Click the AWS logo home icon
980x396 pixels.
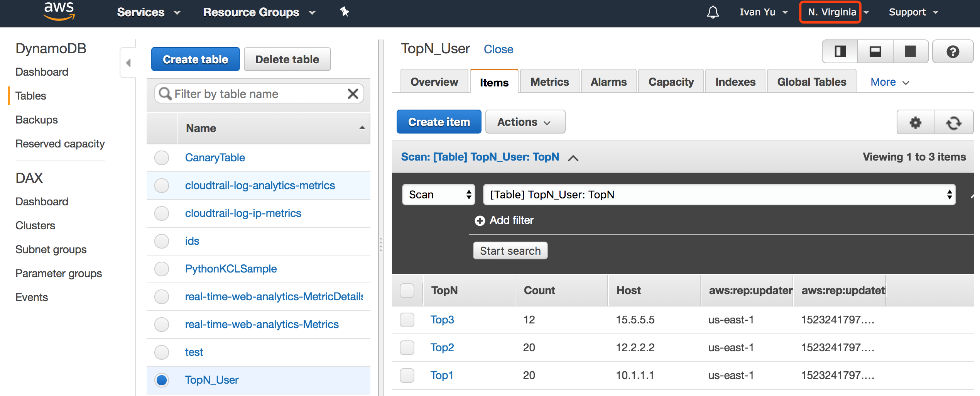point(59,11)
